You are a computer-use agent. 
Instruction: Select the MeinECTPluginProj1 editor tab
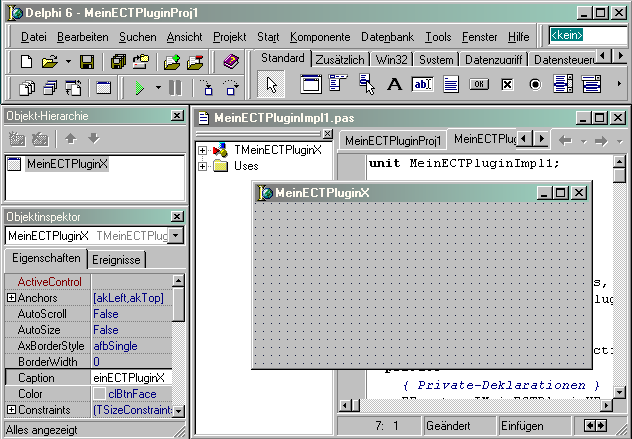pyautogui.click(x=393, y=141)
